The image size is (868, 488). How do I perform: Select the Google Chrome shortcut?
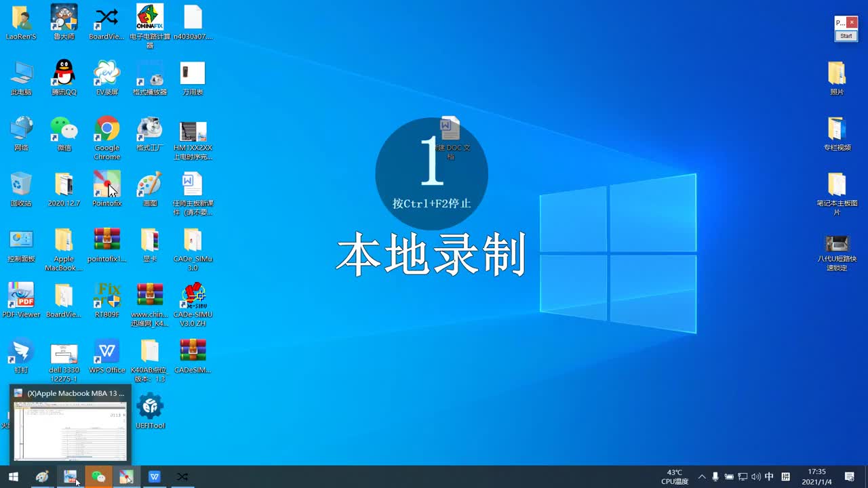click(106, 138)
